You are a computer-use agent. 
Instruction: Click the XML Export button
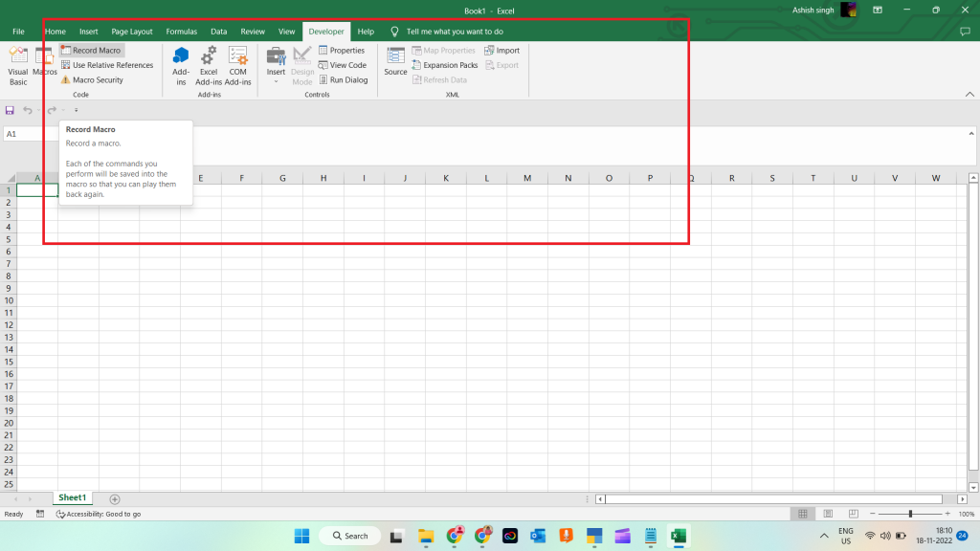pos(501,65)
